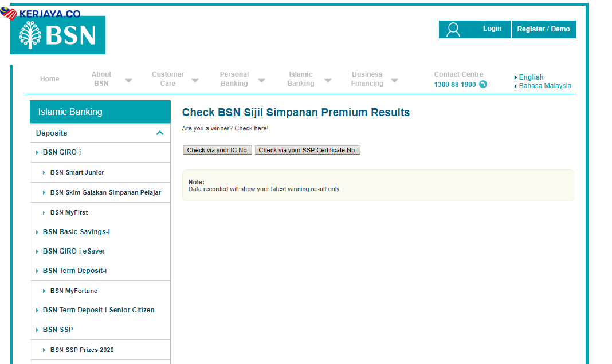Viewport: 612px width, 364px height.
Task: Switch language to English
Action: (531, 77)
